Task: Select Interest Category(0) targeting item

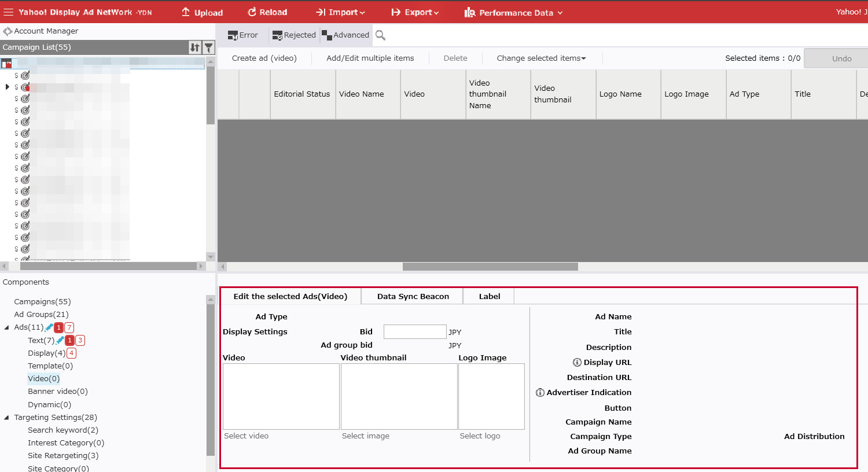Action: (66, 443)
